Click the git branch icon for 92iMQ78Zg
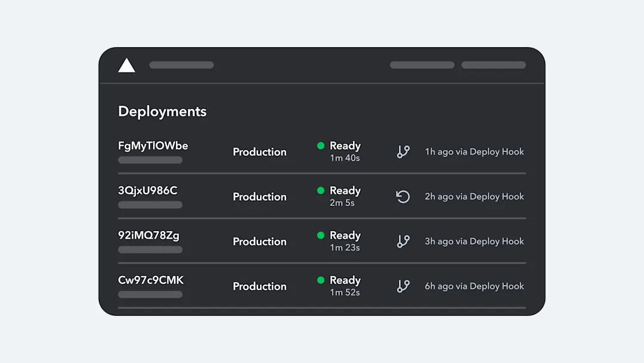 [402, 241]
